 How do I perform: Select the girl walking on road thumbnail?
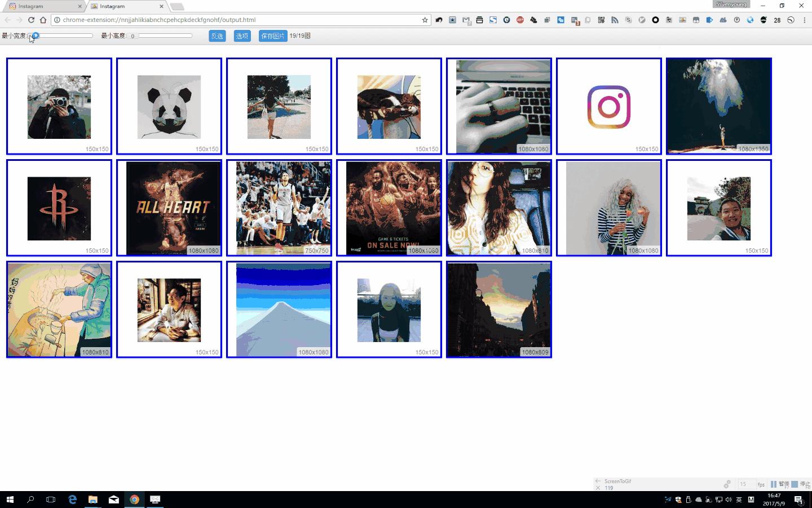[279, 106]
